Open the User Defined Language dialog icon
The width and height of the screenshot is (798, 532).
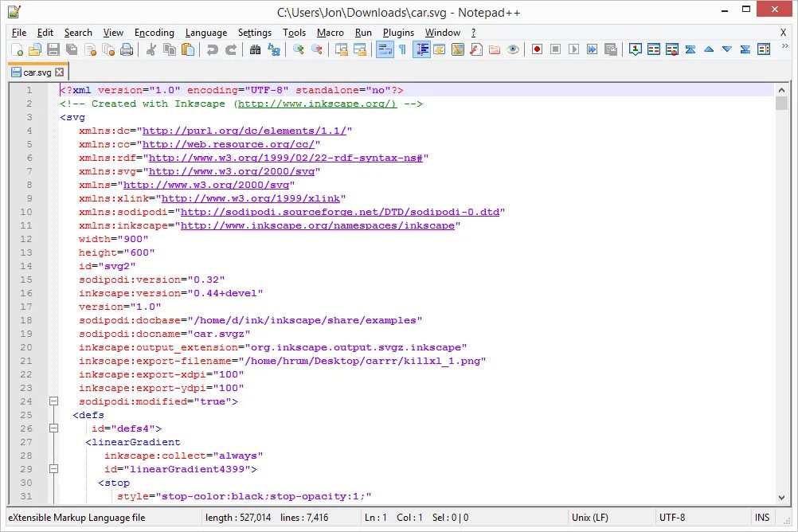point(439,49)
